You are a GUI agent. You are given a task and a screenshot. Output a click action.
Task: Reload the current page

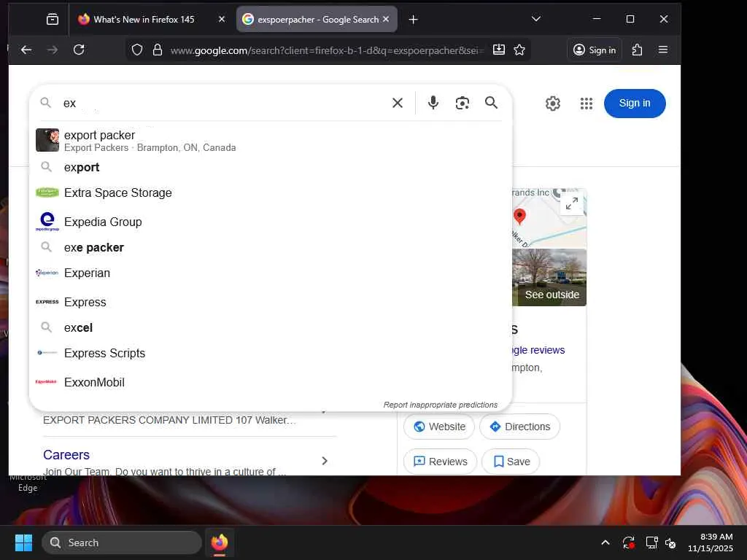coord(79,50)
